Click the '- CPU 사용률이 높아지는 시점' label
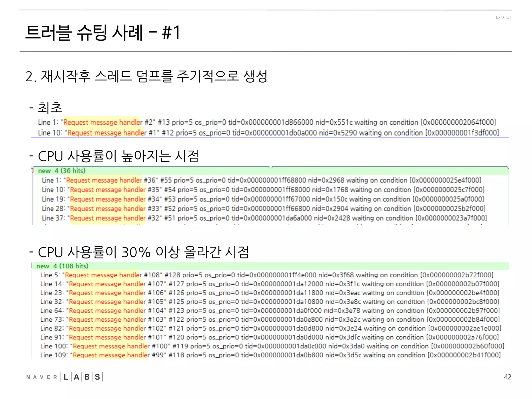 tap(114, 156)
